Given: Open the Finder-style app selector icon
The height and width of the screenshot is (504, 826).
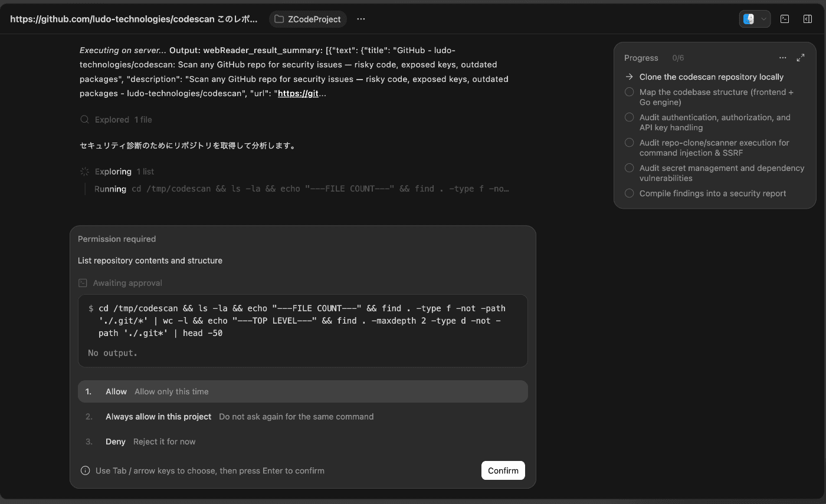Looking at the screenshot, I should [x=749, y=19].
